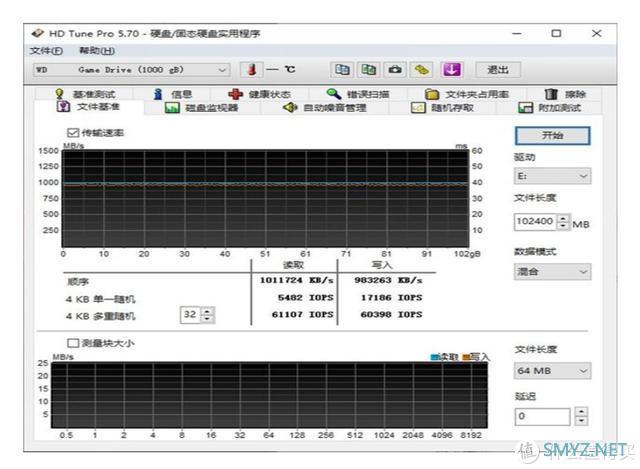Increase the 32 queue depth stepper
The height and width of the screenshot is (469, 640).
tap(208, 311)
